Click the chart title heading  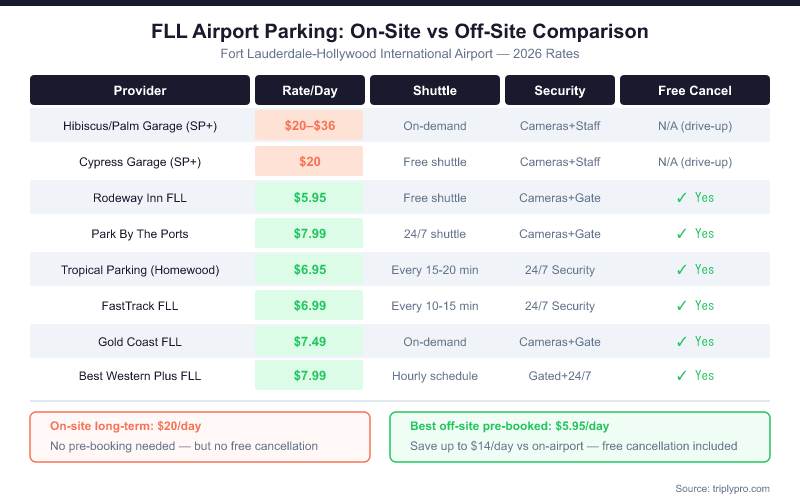[x=400, y=32]
